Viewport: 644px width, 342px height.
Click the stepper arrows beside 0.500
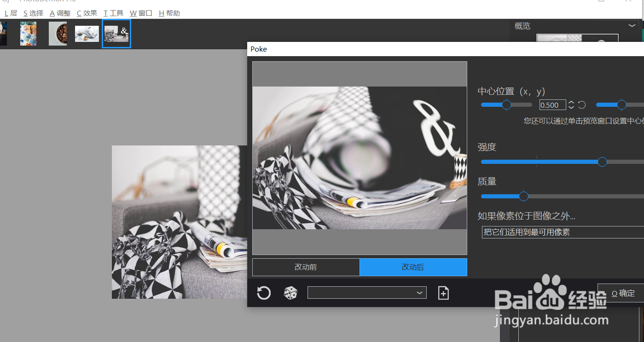point(571,105)
